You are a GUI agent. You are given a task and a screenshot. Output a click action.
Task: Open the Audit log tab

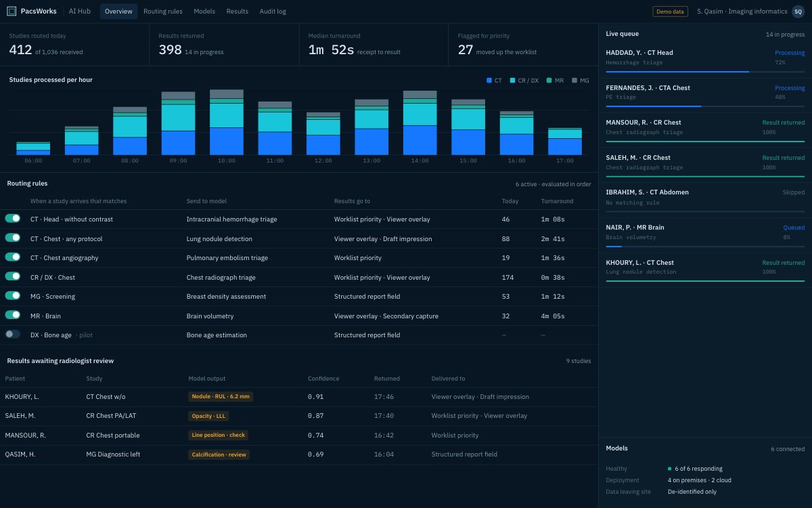273,12
